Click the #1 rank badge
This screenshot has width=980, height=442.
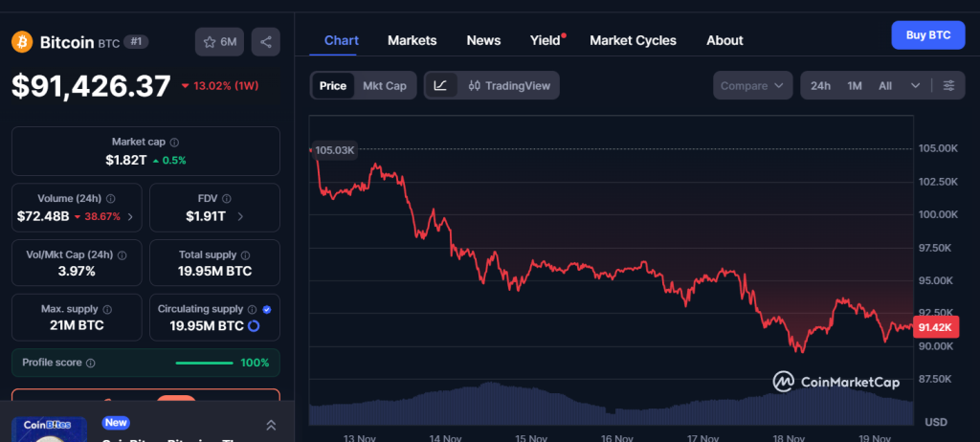(136, 42)
